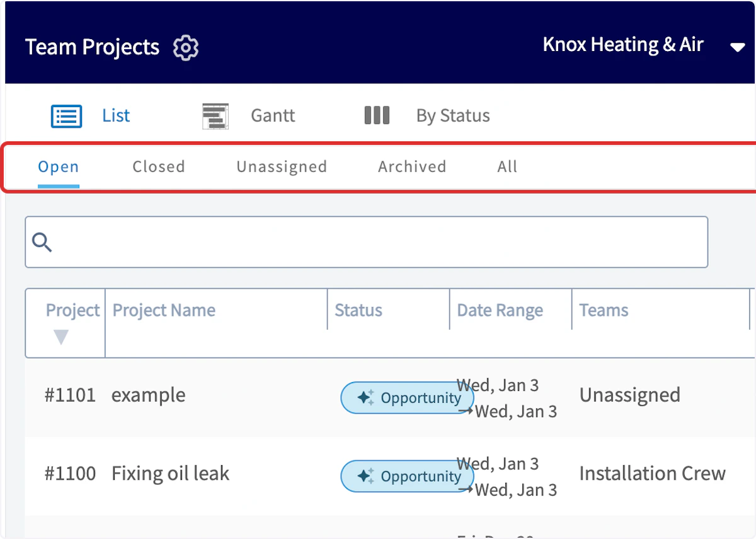
Task: Open project #1100
Action: click(x=70, y=473)
